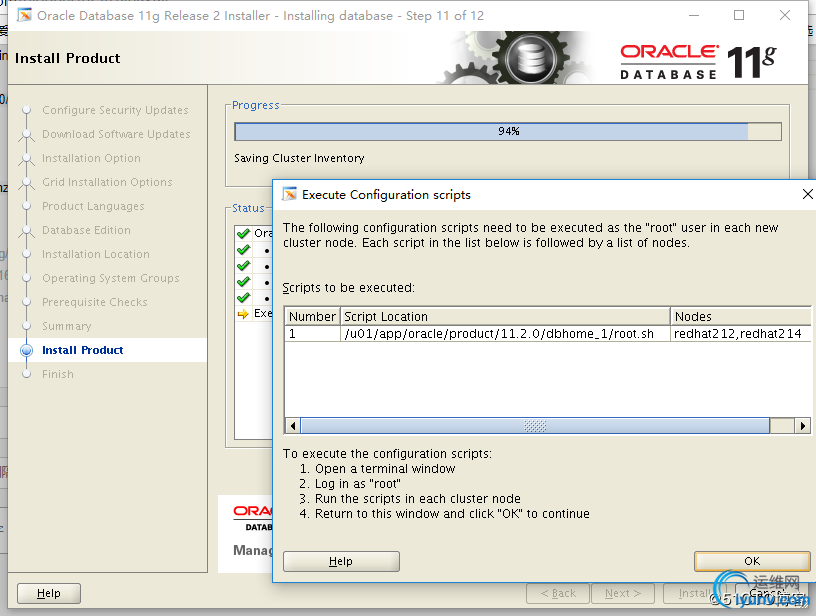
Task: Click the dialog title bar Oracle icon
Action: (x=289, y=194)
